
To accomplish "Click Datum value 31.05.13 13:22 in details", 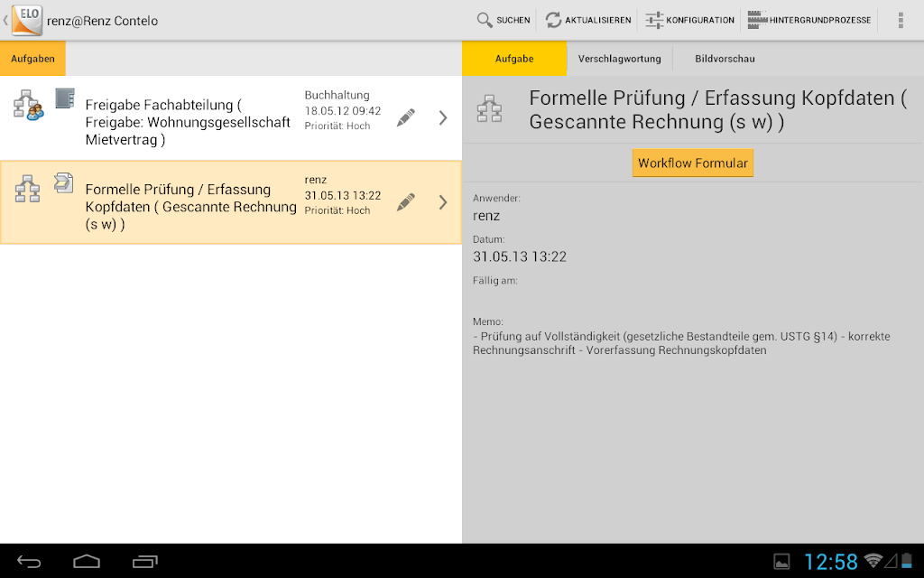I will tap(519, 256).
